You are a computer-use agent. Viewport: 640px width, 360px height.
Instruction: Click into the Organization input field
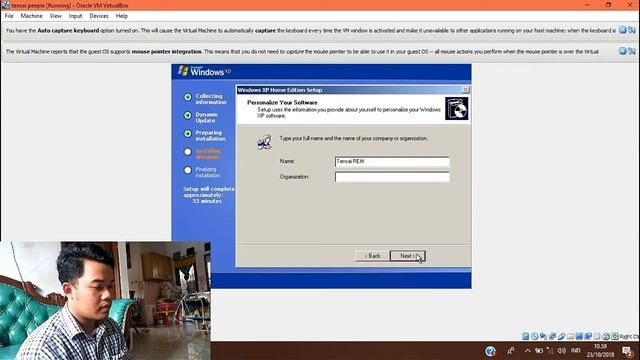pyautogui.click(x=392, y=177)
